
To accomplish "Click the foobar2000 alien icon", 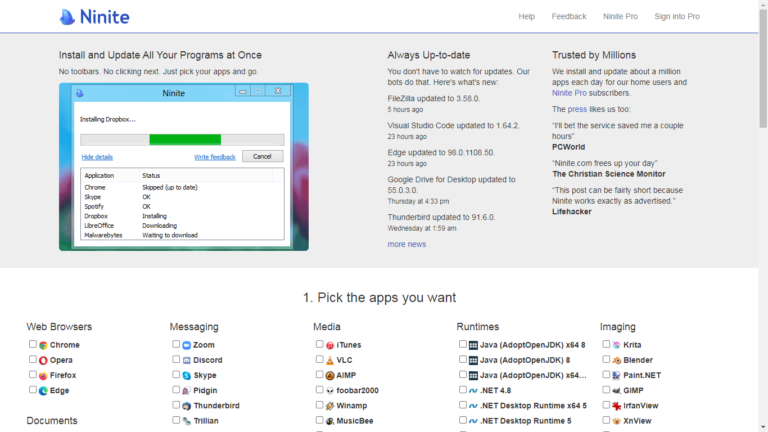I will point(330,391).
